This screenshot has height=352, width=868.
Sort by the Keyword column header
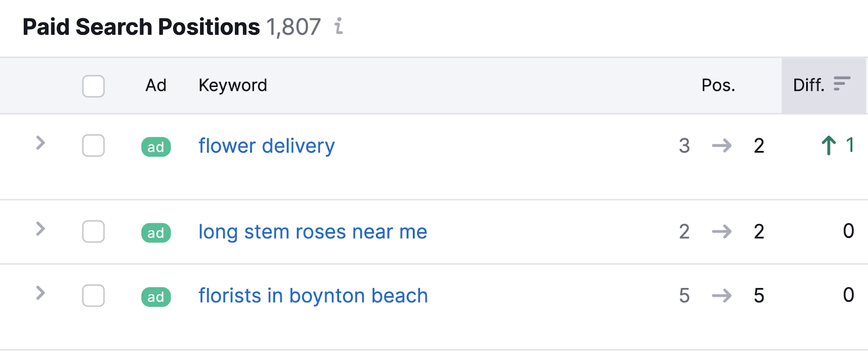pos(233,85)
